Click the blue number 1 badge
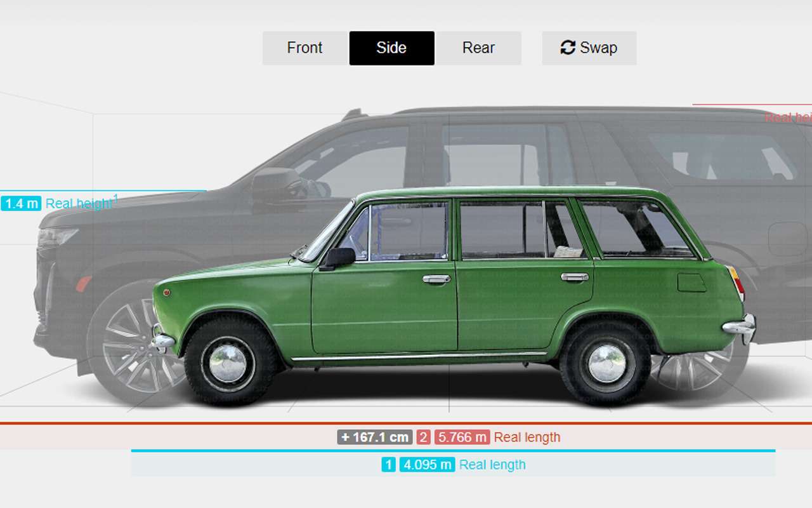 [x=389, y=464]
